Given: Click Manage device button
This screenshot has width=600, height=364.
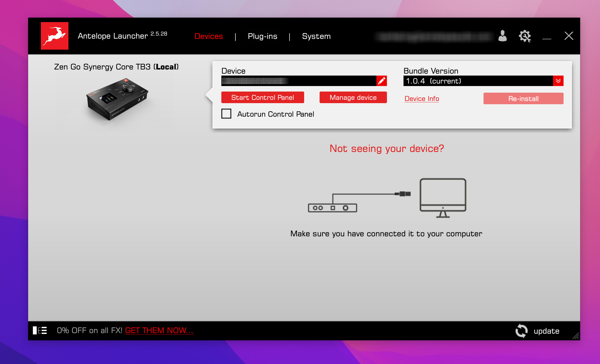Looking at the screenshot, I should [x=353, y=97].
